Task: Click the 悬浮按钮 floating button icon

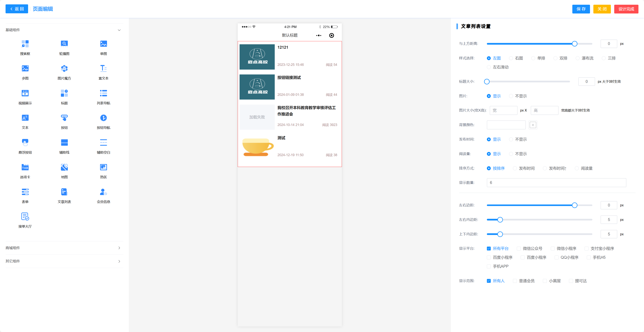Action: [x=25, y=143]
